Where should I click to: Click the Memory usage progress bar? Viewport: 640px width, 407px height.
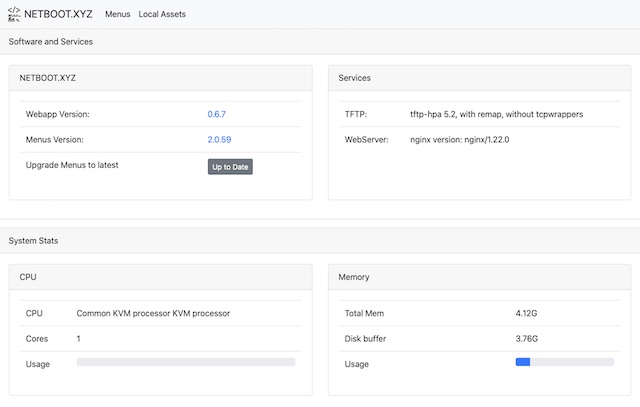point(564,362)
